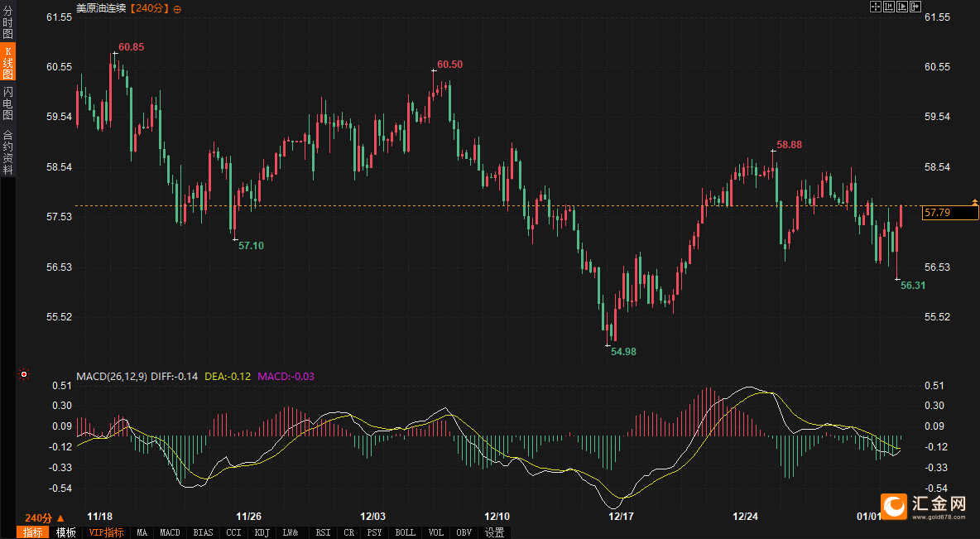Click the 【240分】 period label in title

(150, 8)
